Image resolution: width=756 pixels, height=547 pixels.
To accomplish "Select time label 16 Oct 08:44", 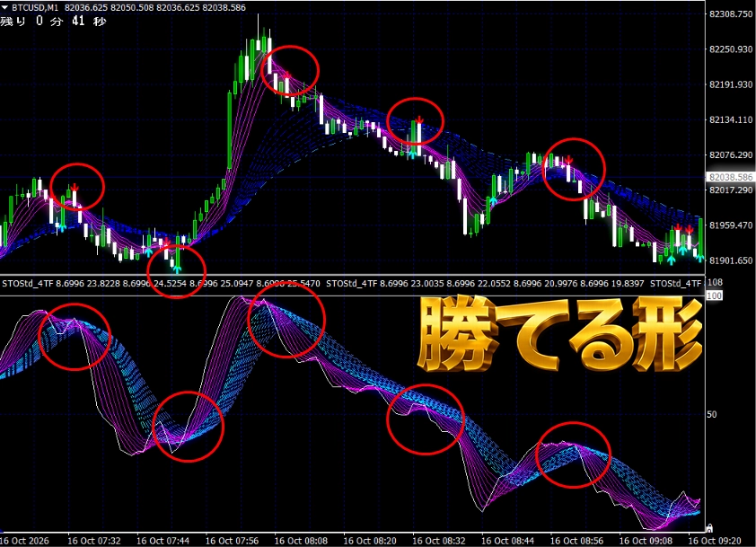I will click(507, 541).
